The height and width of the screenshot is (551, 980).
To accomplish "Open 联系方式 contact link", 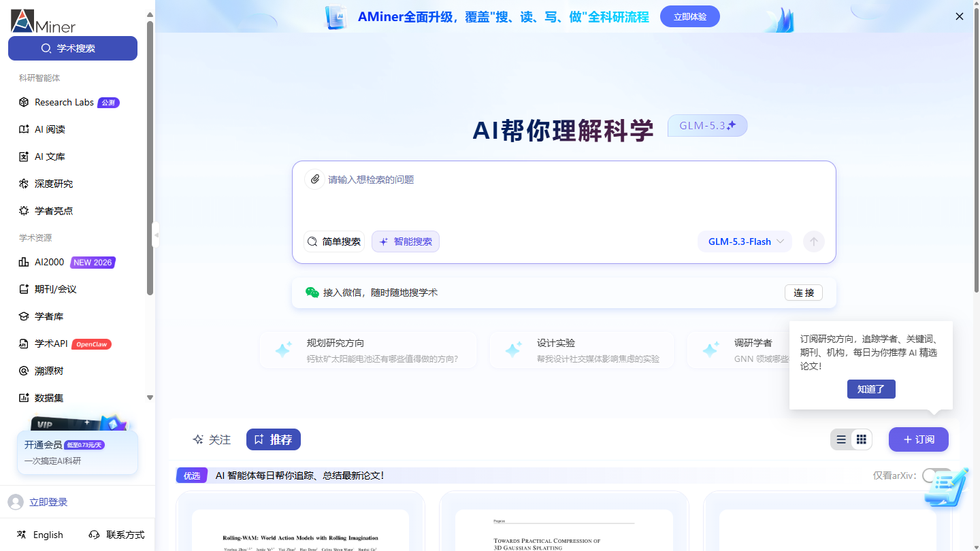I will coord(117,535).
